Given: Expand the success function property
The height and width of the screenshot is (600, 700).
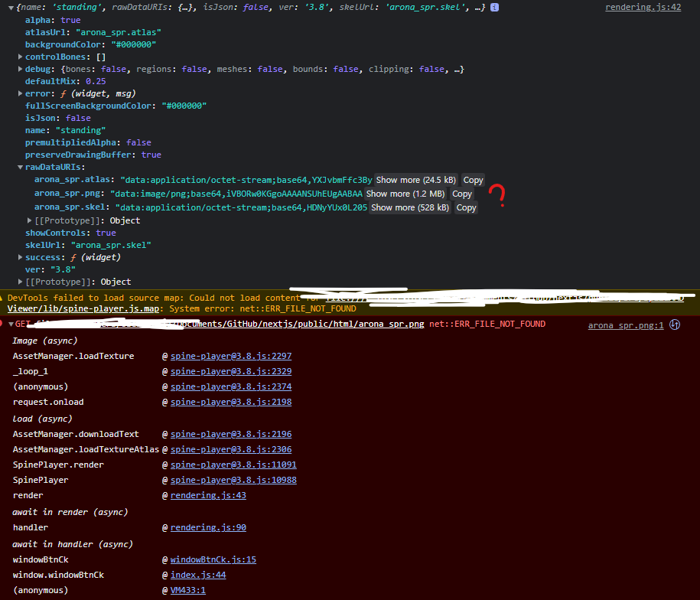Looking at the screenshot, I should coord(21,256).
